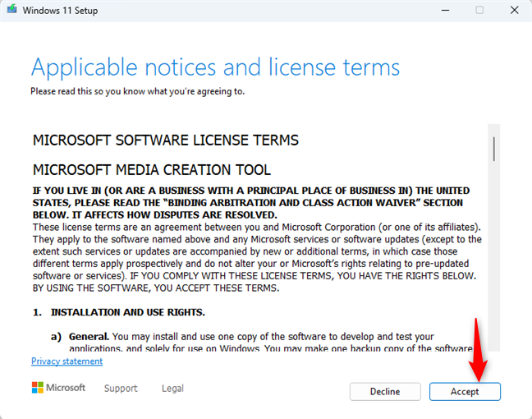Click the heading "MICROSOFT SOFTWARE LICENSE TERMS"
The image size is (532, 419).
[x=166, y=140]
